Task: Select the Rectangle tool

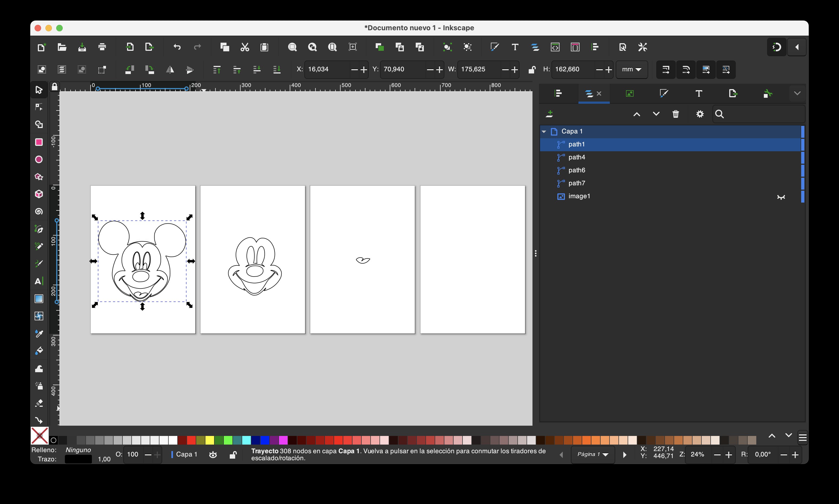Action: tap(39, 142)
